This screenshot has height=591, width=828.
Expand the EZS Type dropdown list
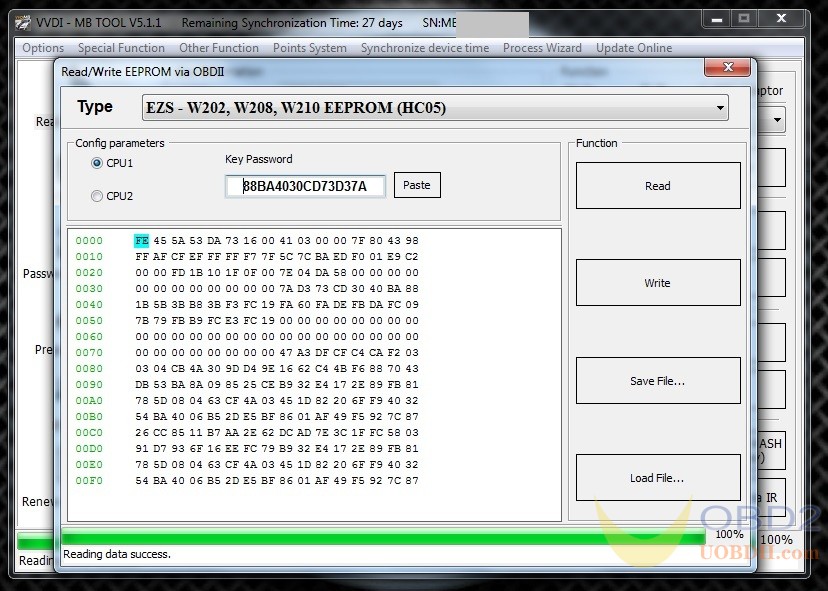tap(720, 107)
